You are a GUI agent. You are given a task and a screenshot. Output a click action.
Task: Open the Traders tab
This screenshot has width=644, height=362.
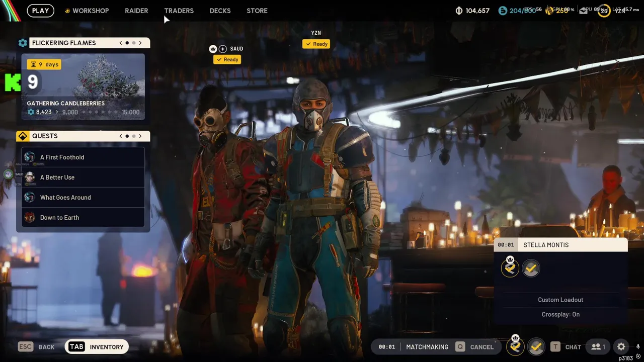pyautogui.click(x=179, y=11)
